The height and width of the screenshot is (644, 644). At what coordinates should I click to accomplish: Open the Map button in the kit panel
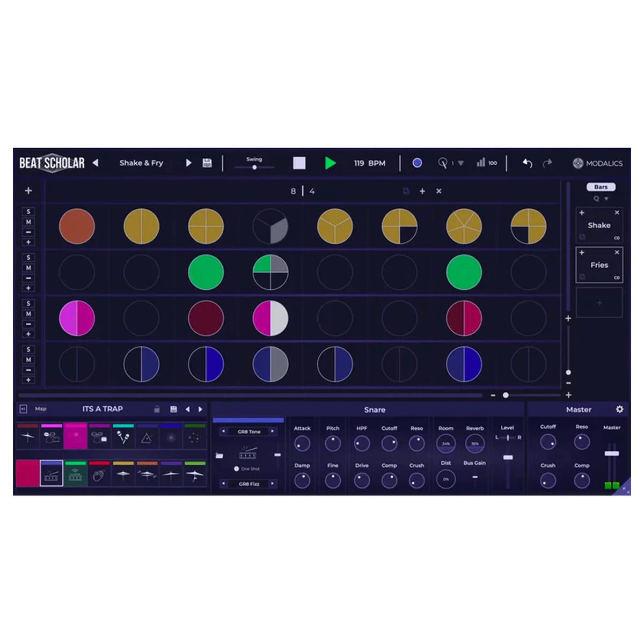click(x=41, y=409)
